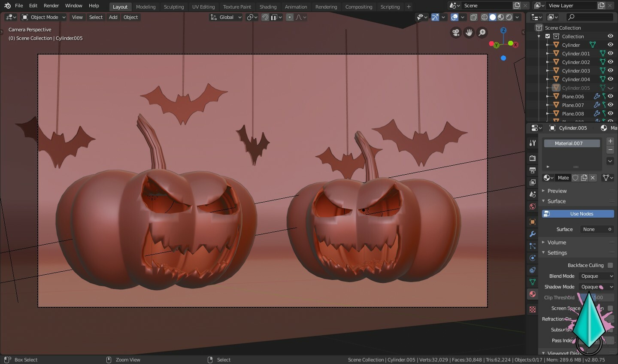Toggle viewport overlays display
Image resolution: width=618 pixels, height=364 pixels.
(x=454, y=17)
